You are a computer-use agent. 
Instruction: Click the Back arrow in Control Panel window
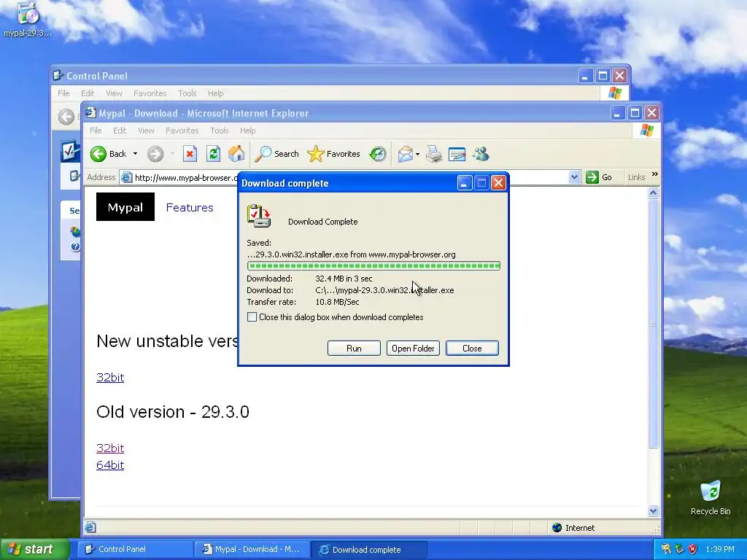[66, 117]
